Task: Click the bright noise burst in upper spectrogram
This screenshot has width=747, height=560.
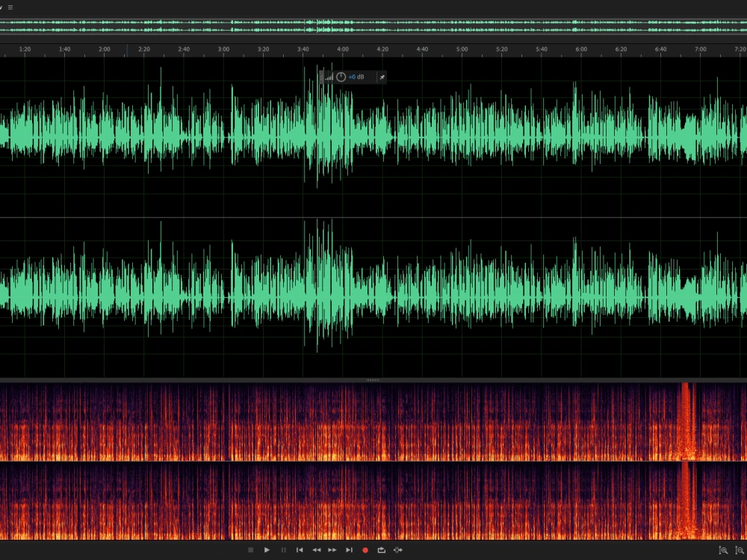Action: pyautogui.click(x=686, y=421)
